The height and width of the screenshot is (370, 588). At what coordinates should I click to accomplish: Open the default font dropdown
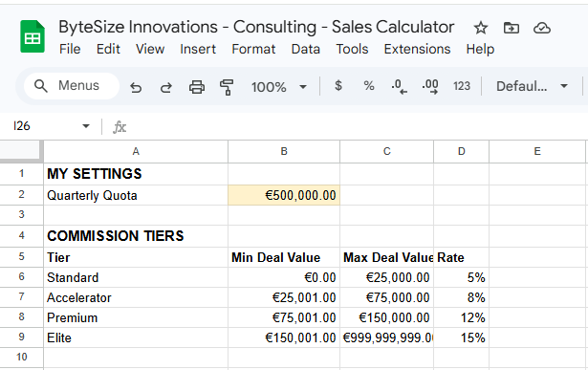coord(532,86)
